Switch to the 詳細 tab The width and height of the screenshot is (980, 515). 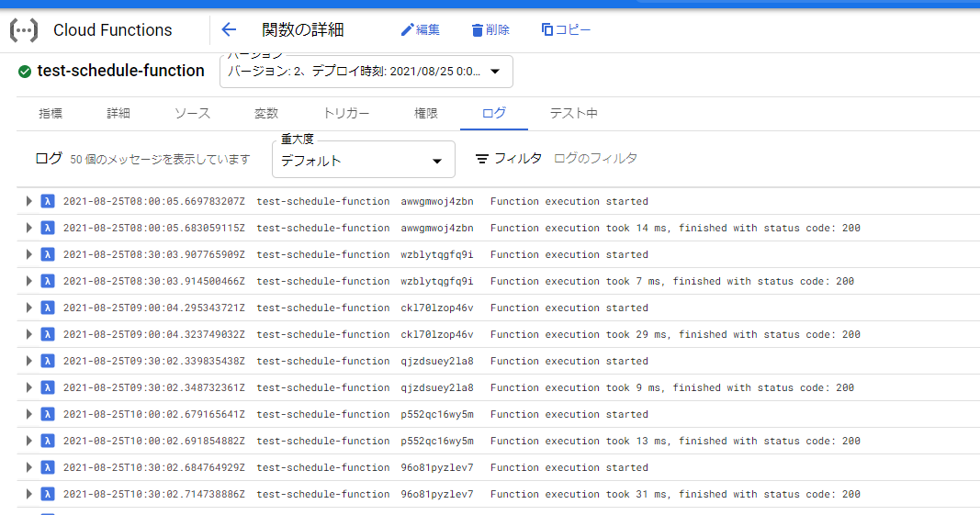pyautogui.click(x=118, y=113)
